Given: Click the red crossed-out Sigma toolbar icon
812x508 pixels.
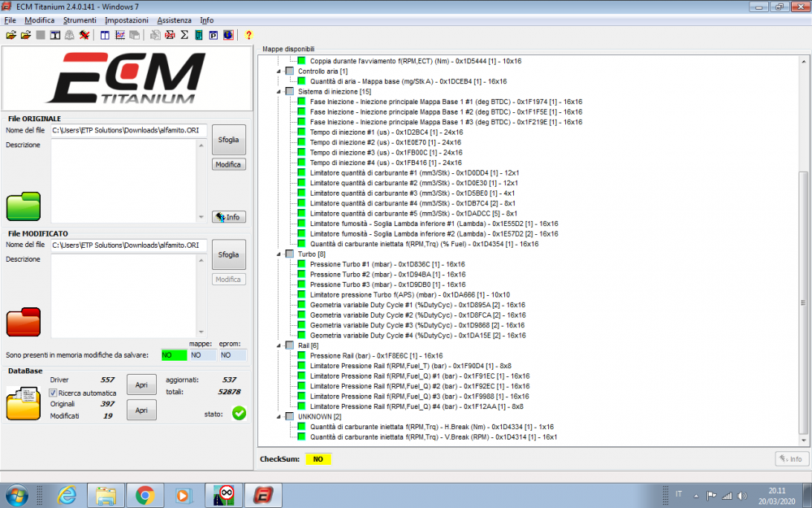Looking at the screenshot, I should [170, 35].
